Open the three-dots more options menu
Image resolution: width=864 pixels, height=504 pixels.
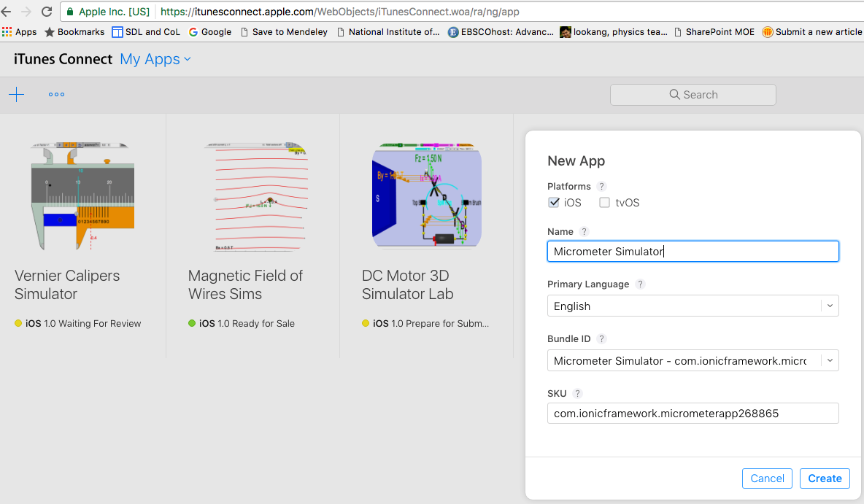point(56,95)
